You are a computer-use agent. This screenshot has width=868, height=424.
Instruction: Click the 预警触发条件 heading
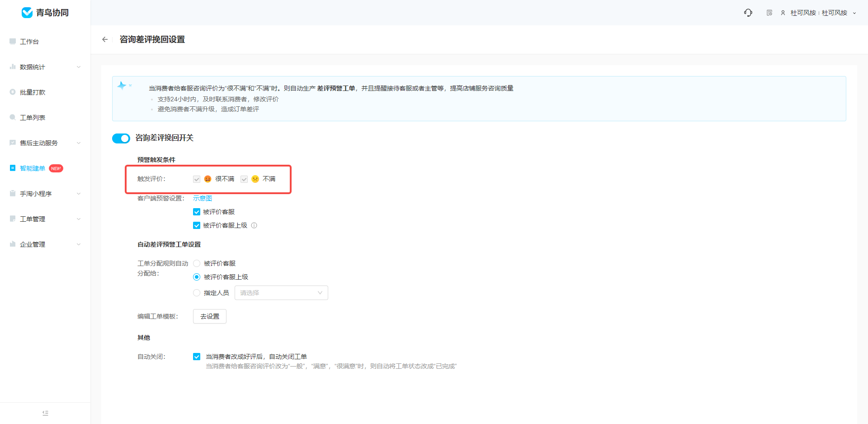click(x=156, y=160)
